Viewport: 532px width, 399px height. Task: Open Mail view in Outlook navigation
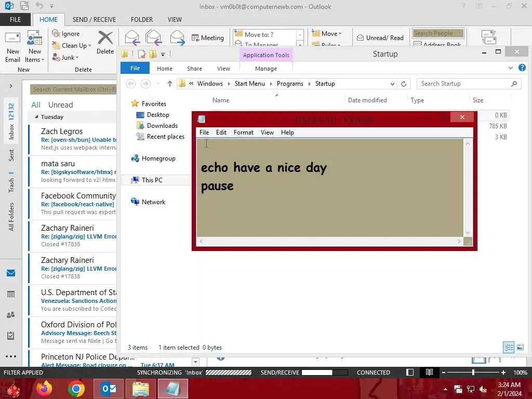click(11, 273)
